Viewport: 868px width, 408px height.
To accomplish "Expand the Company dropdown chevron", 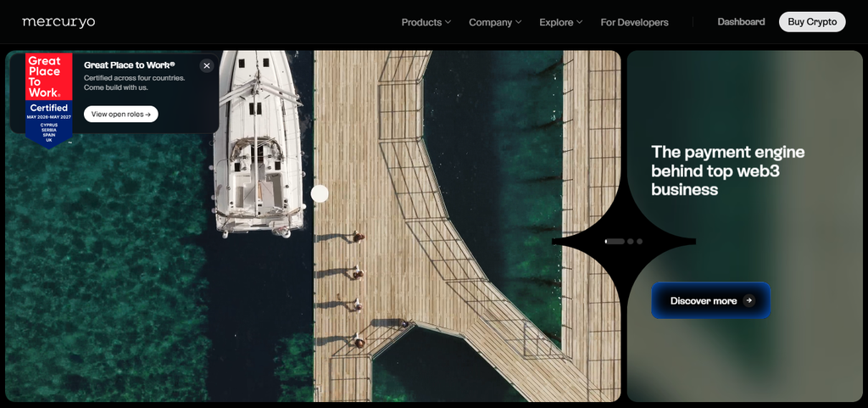I will point(518,22).
